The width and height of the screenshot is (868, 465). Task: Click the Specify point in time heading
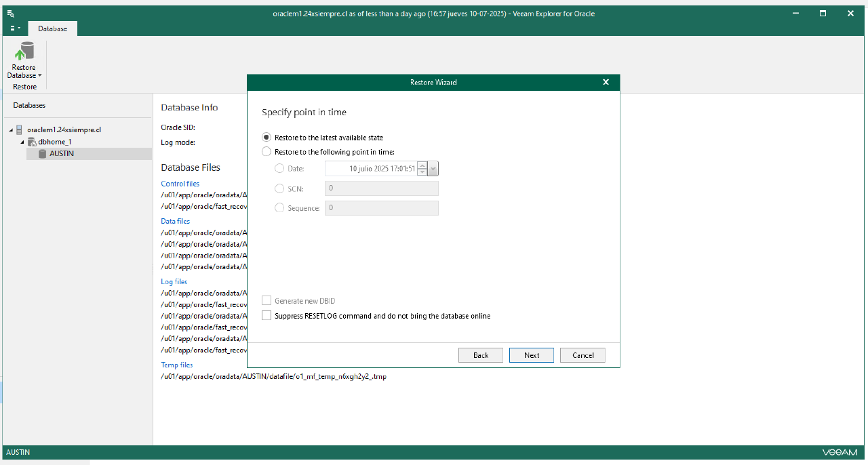coord(304,113)
